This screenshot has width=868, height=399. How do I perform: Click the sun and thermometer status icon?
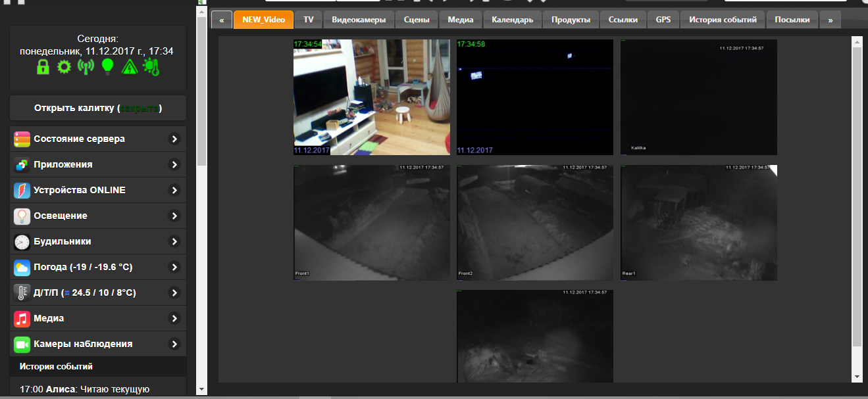pyautogui.click(x=151, y=66)
